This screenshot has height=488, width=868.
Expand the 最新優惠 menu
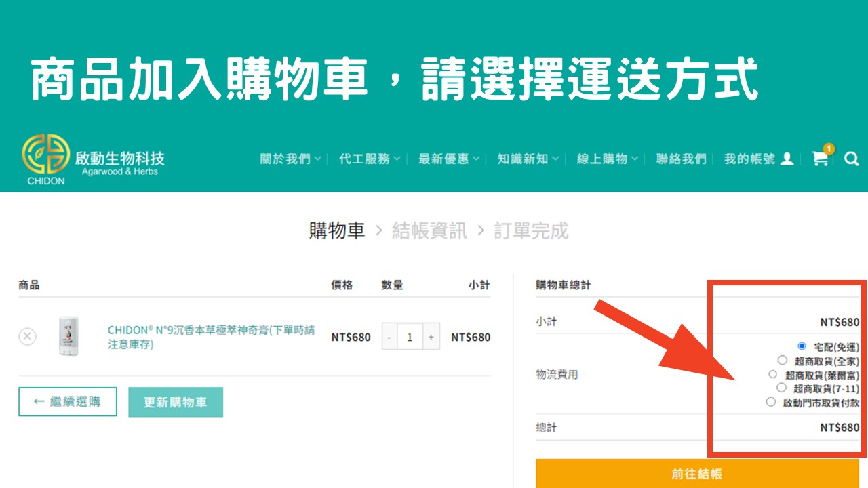[449, 159]
